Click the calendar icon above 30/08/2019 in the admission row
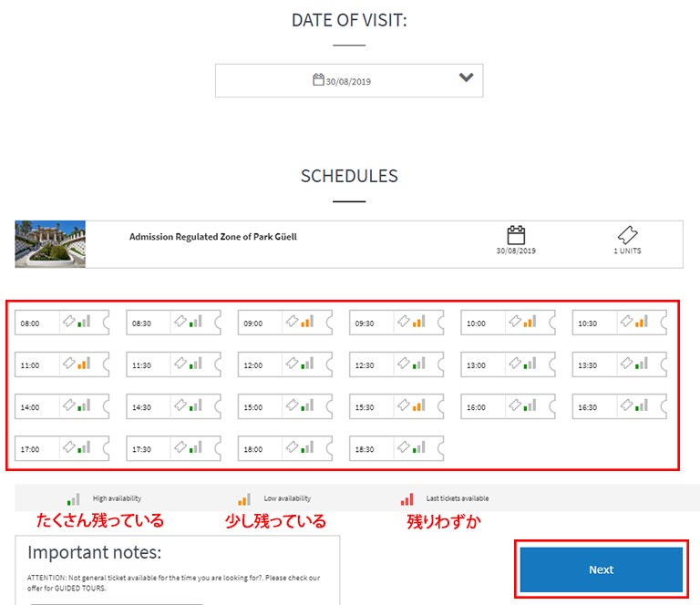700x605 pixels. click(x=516, y=235)
